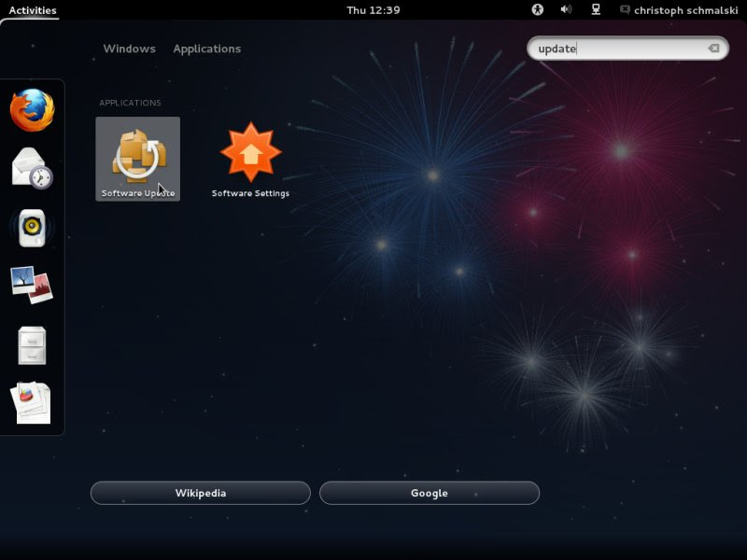Open the Thu 12:39 clock menu
Screen dimensions: 747x560
coord(373,10)
